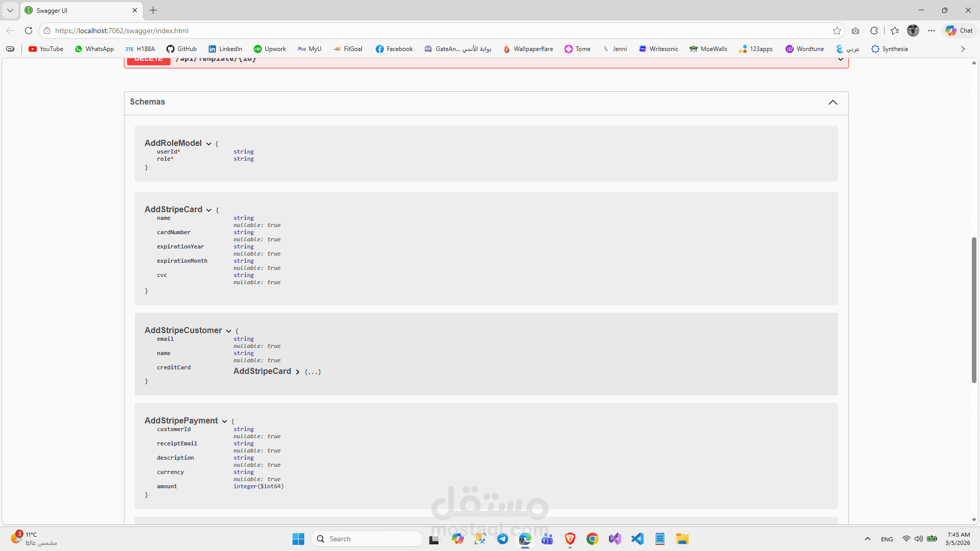
Task: Open Brave browser from taskbar
Action: click(x=570, y=539)
